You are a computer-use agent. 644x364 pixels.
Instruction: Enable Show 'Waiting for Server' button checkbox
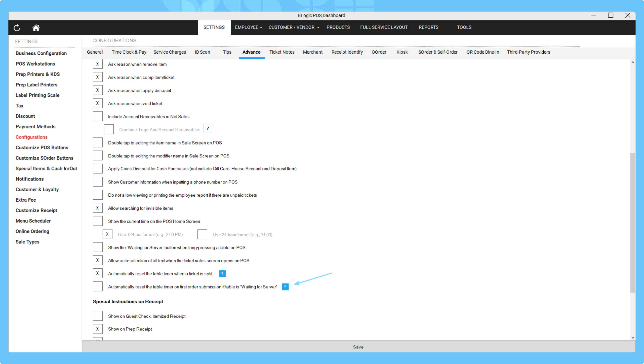click(x=98, y=247)
